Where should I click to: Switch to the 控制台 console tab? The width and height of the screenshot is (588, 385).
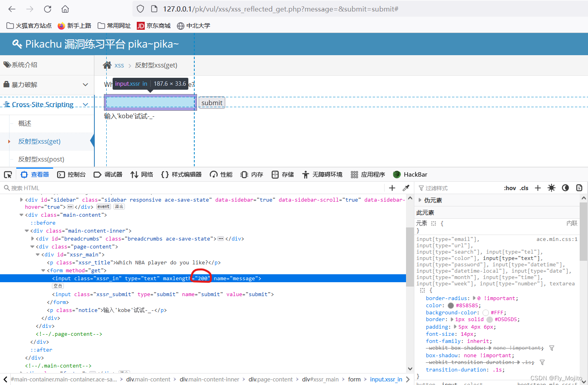[71, 175]
